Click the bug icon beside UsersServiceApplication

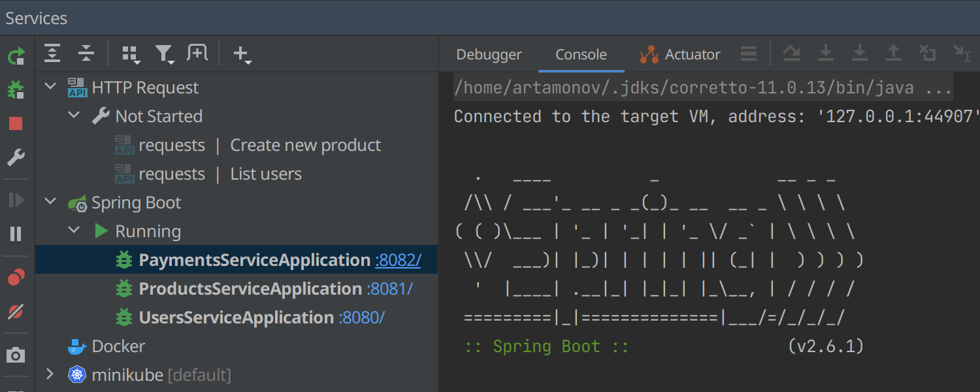(123, 318)
